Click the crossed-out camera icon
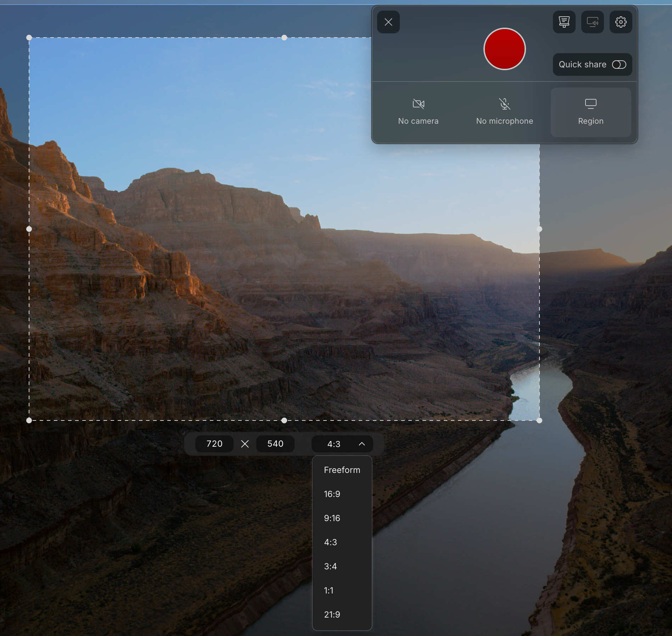 click(x=419, y=104)
